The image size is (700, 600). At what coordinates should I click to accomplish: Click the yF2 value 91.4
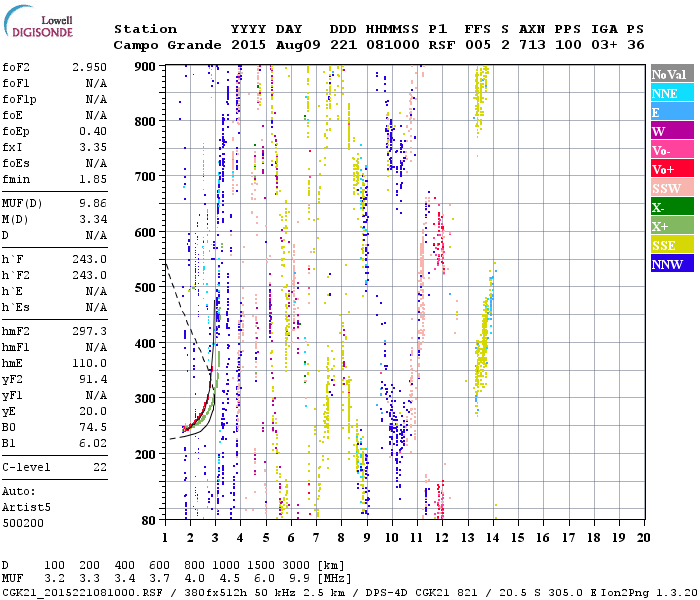(93, 379)
